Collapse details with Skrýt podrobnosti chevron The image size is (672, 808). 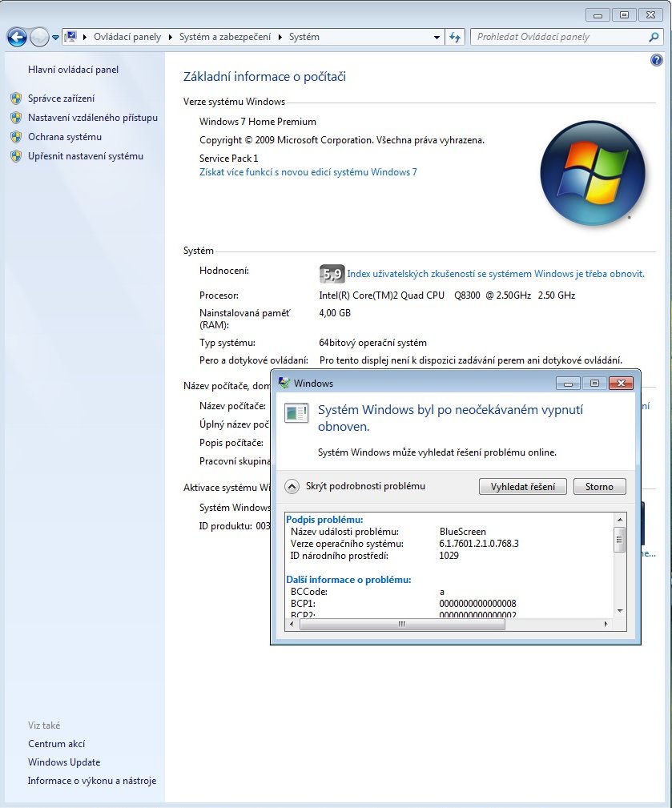(292, 486)
